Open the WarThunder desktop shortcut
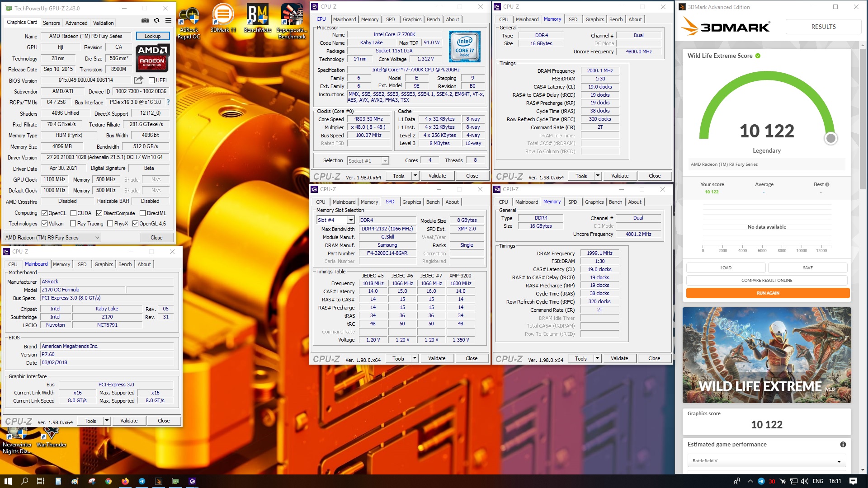Screen dimensions: 868x488 [51, 437]
